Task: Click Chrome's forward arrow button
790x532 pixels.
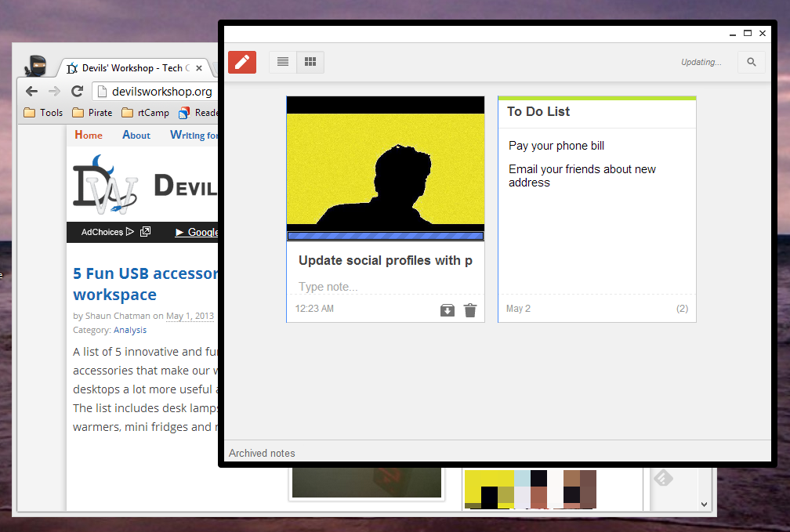Action: click(54, 91)
